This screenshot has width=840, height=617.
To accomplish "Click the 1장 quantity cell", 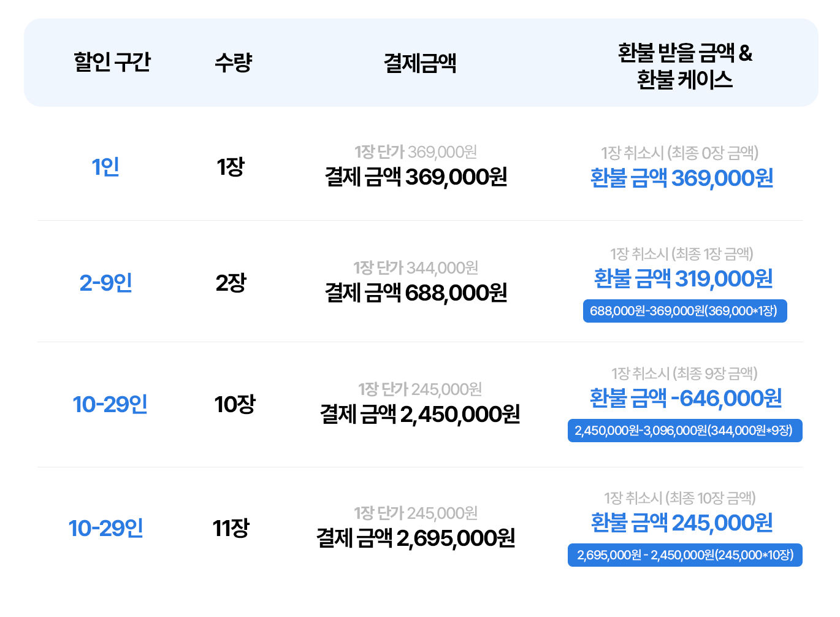I will (231, 167).
